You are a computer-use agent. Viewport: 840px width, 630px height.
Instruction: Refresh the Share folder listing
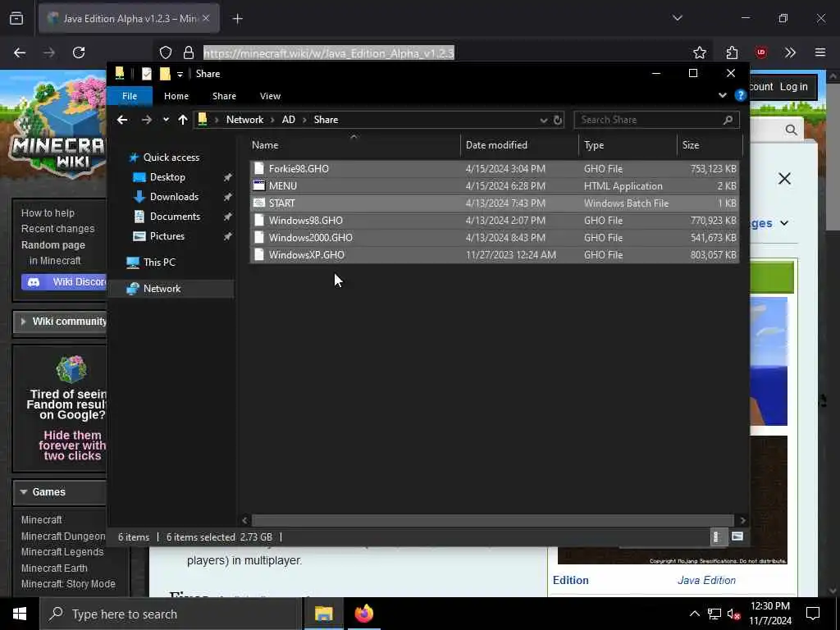click(x=558, y=120)
